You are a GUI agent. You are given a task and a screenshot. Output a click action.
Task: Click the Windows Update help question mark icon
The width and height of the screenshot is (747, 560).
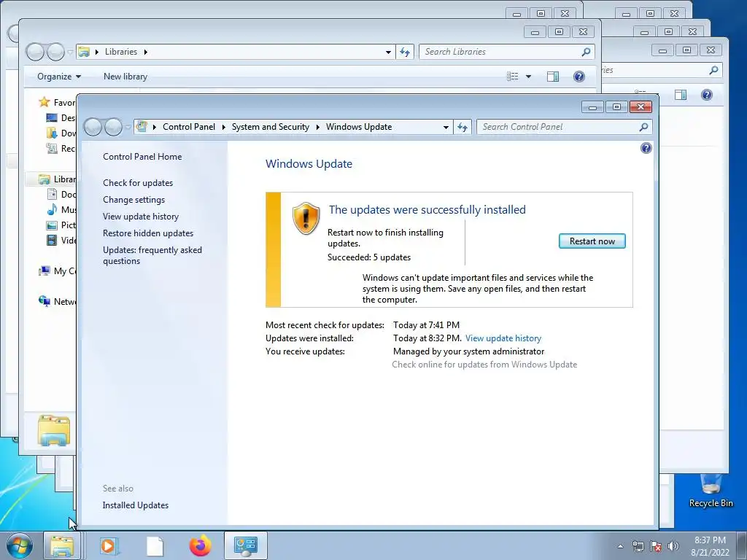[646, 148]
